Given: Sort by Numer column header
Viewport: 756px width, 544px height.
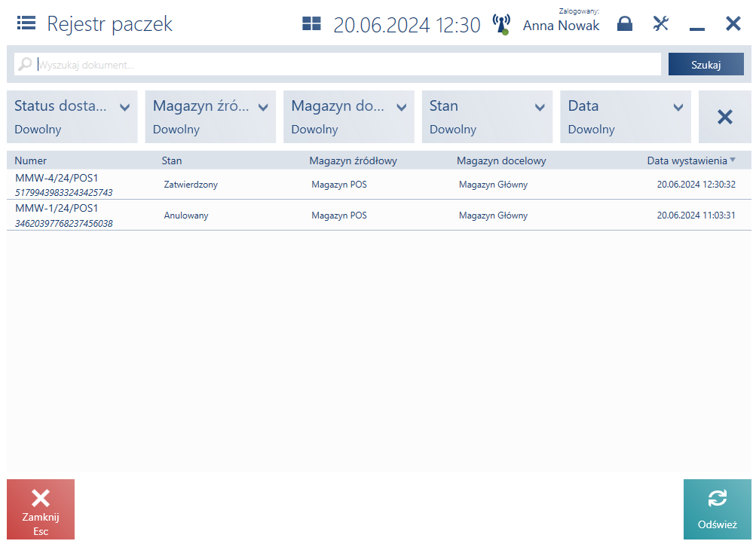Looking at the screenshot, I should point(30,160).
